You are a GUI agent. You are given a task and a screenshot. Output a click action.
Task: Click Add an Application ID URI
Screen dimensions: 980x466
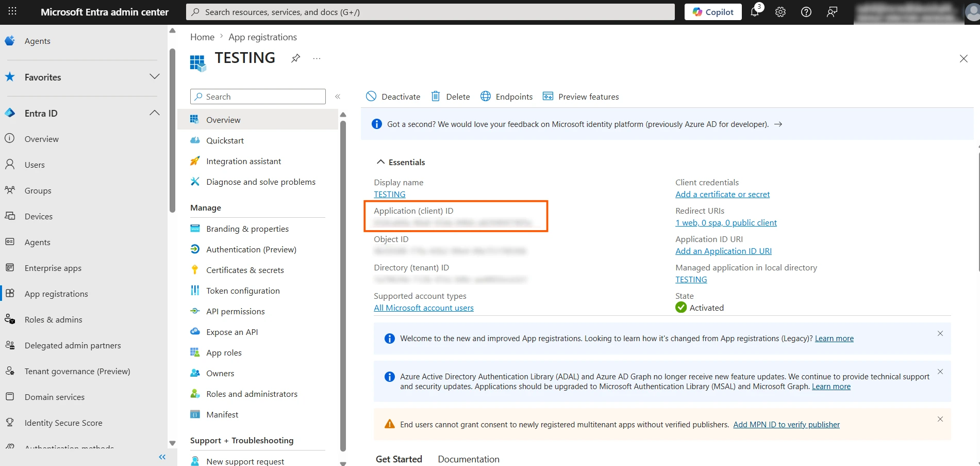pyautogui.click(x=723, y=251)
